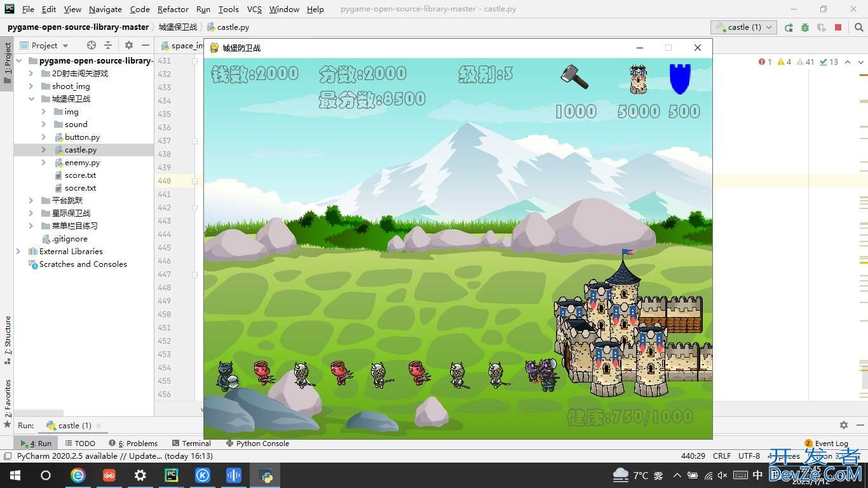Click the weather widget showing 7°C
868x488 pixels.
[637, 475]
